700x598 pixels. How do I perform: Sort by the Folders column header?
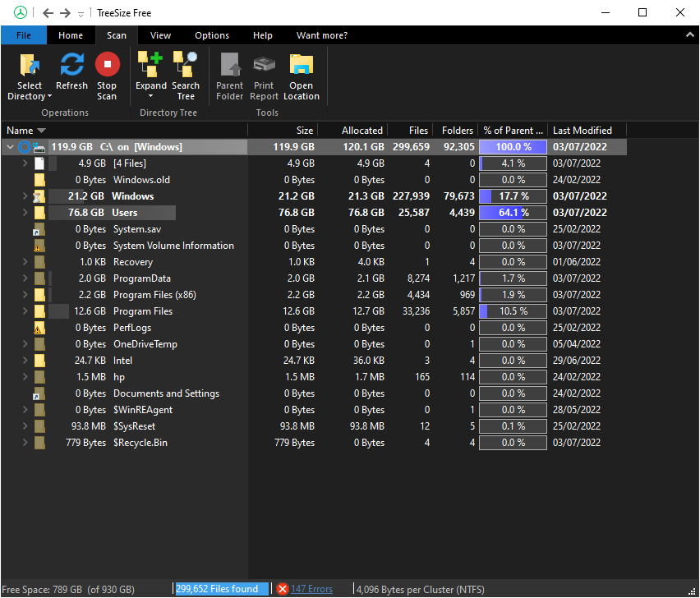455,131
